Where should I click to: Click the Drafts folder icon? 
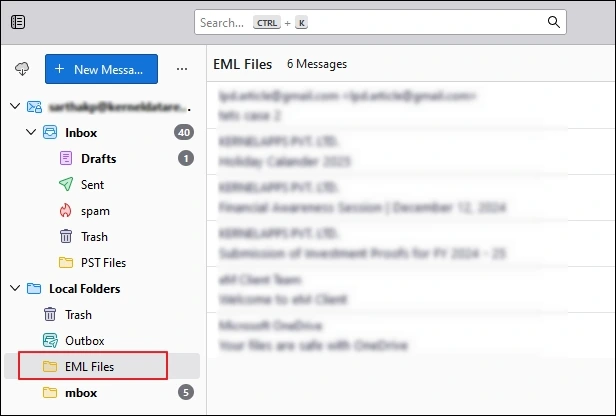[x=66, y=158]
